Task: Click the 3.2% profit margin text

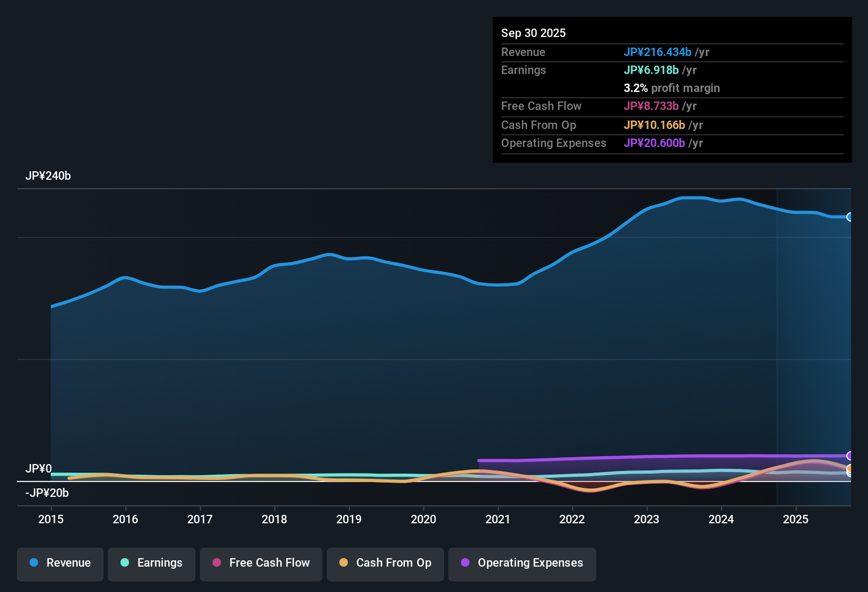Action: click(x=671, y=88)
